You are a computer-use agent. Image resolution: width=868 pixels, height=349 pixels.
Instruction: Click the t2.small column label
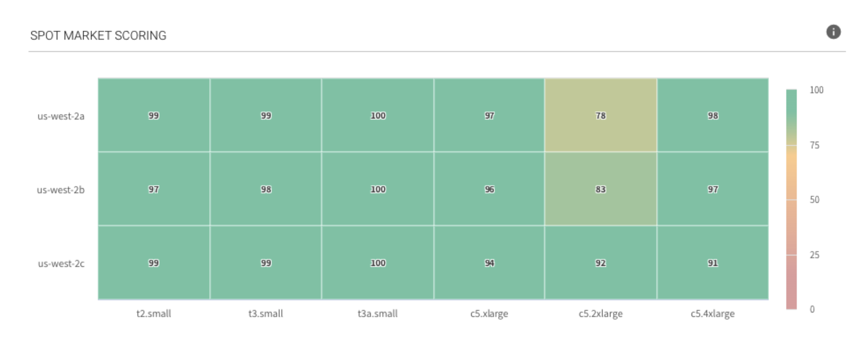click(153, 314)
